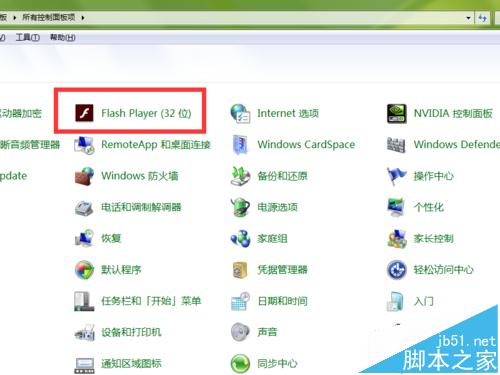Screen dimensions: 500x375
Task: Open the Windows 防火墙 icon
Action: [x=84, y=176]
